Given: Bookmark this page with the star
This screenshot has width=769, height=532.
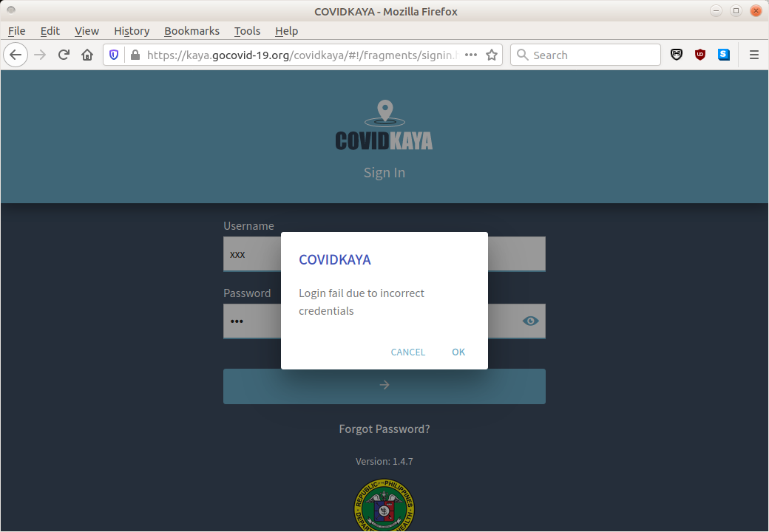Looking at the screenshot, I should (x=492, y=55).
